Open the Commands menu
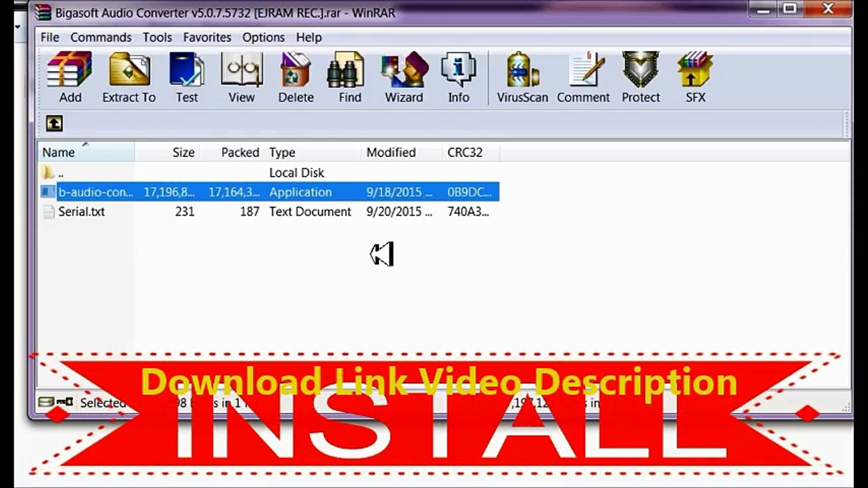This screenshot has height=488, width=868. point(101,38)
